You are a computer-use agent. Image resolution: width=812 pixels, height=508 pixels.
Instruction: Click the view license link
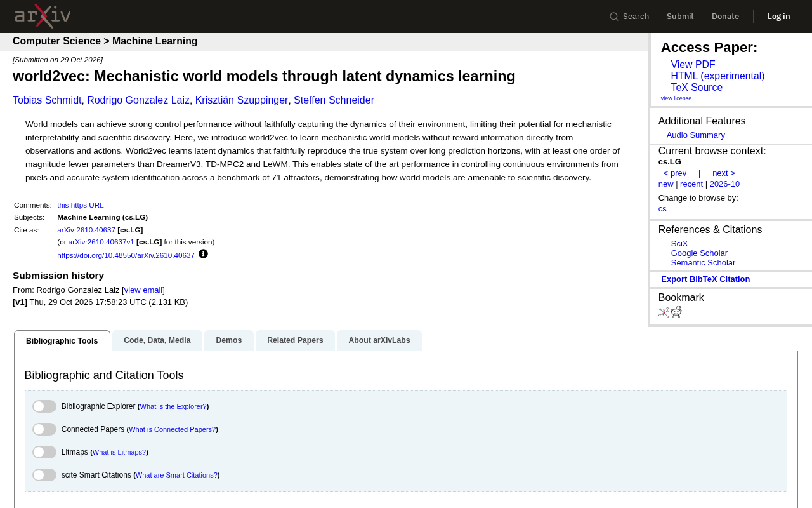pos(676,98)
